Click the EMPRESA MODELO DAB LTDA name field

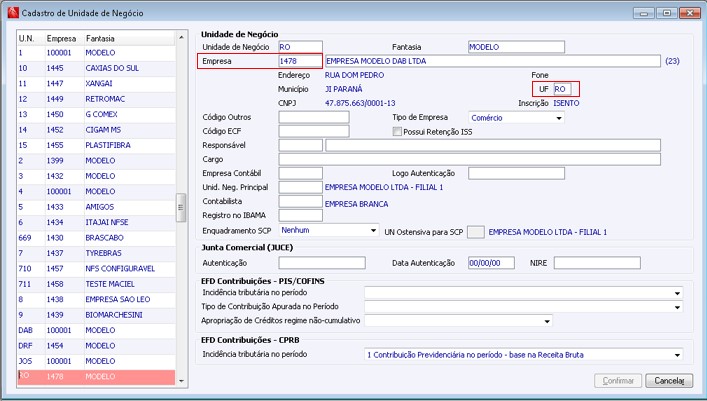(493, 61)
